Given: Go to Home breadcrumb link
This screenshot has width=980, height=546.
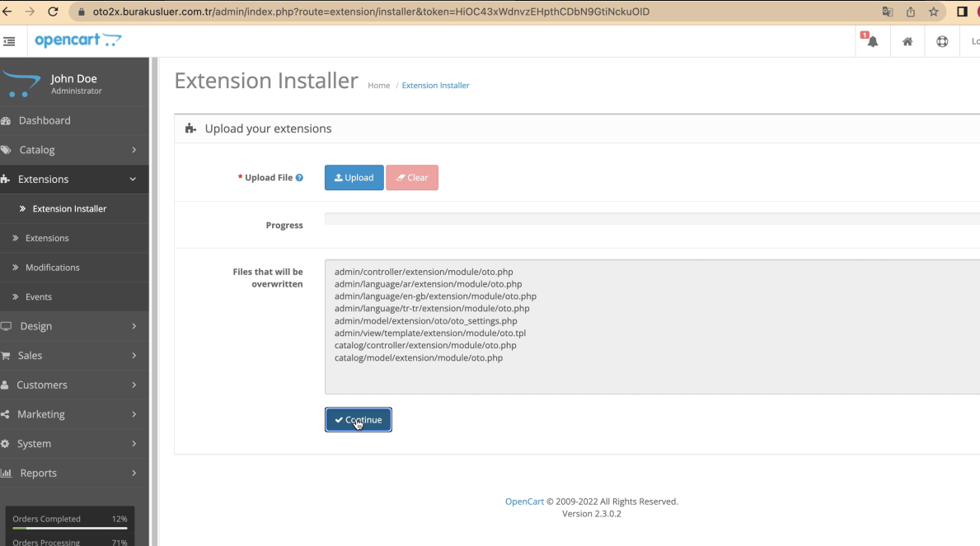Looking at the screenshot, I should [x=379, y=86].
